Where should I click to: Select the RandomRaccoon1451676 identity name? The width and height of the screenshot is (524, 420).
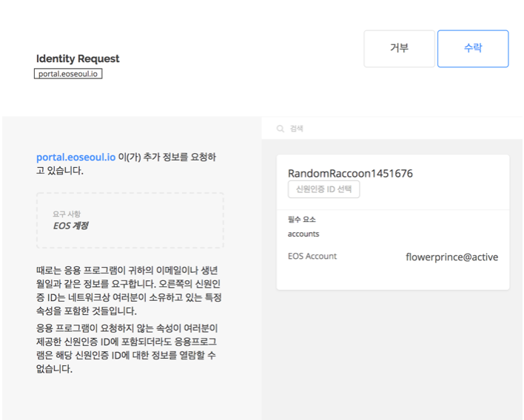pyautogui.click(x=350, y=173)
